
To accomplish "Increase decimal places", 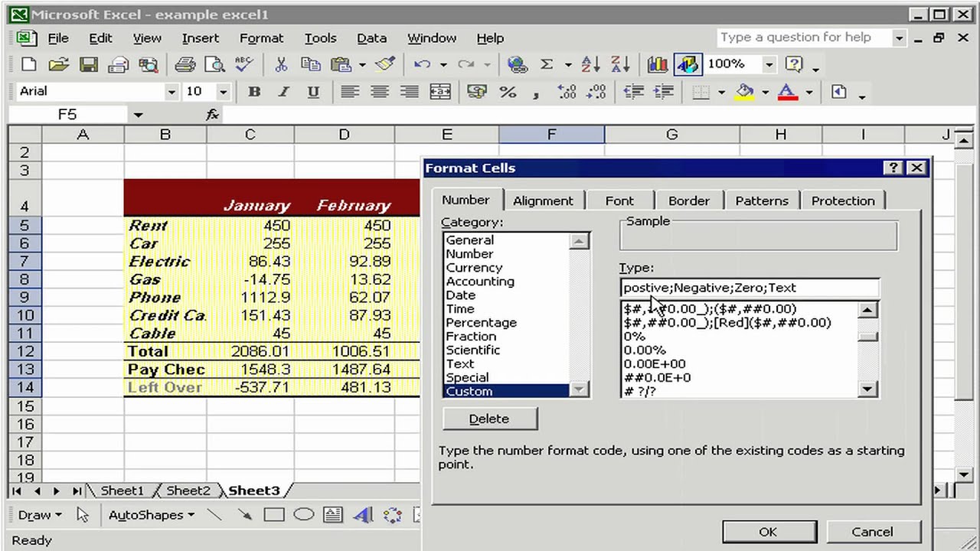I will pos(567,92).
